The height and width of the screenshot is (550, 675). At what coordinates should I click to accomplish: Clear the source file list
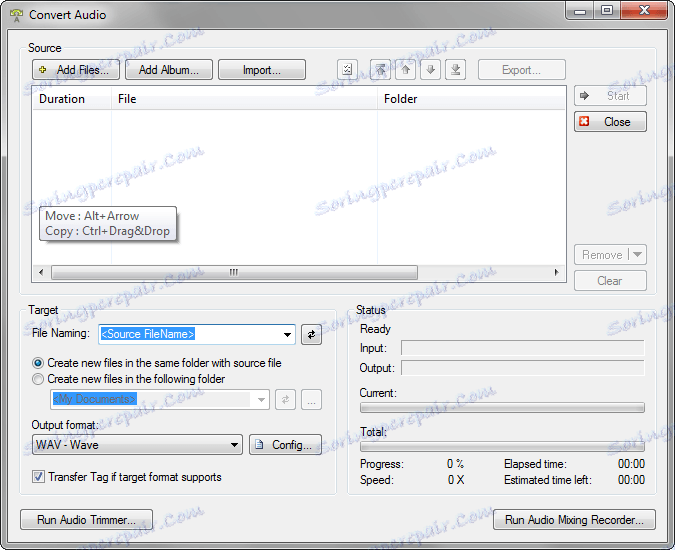[x=610, y=281]
